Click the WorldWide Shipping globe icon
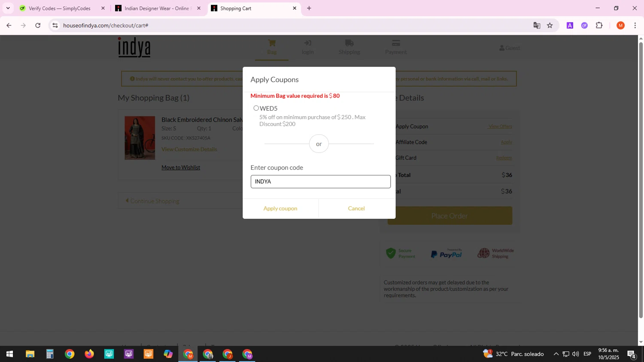Image resolution: width=644 pixels, height=362 pixels. (x=483, y=253)
